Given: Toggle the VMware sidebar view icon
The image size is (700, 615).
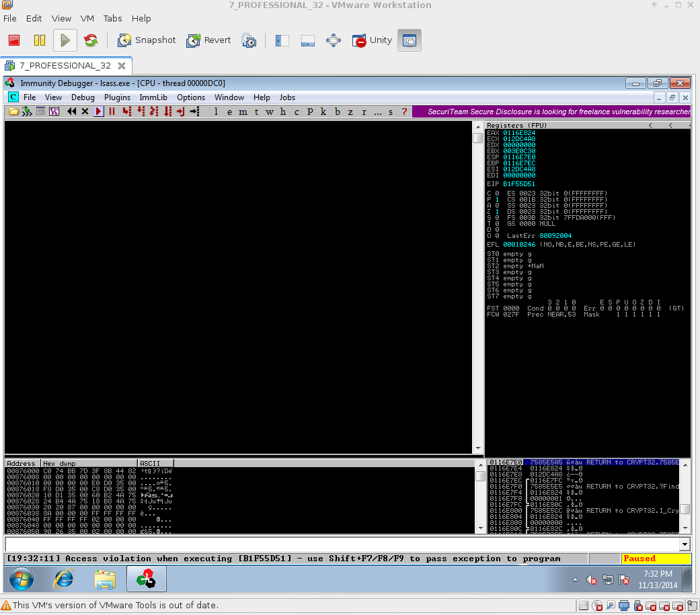Looking at the screenshot, I should click(x=282, y=40).
